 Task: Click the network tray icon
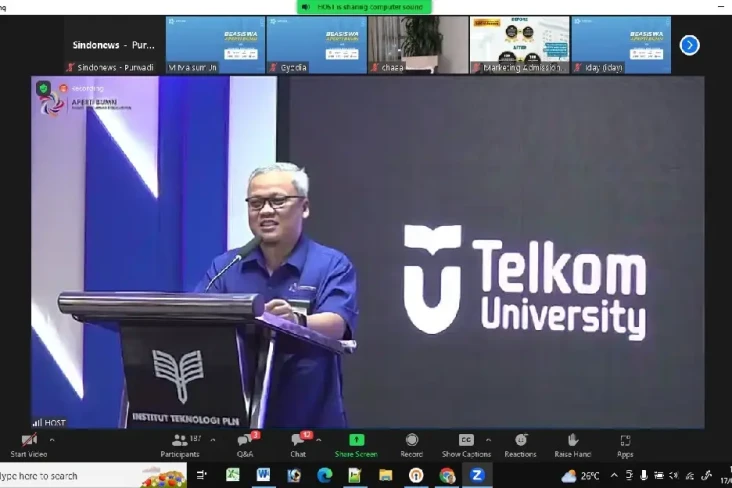(x=690, y=476)
